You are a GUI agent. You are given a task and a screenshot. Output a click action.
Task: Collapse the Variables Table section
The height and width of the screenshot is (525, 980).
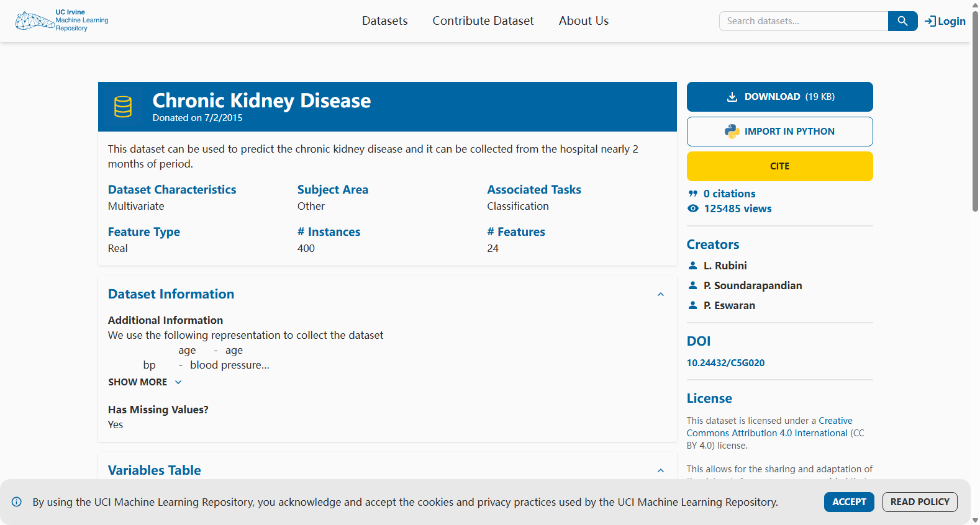tap(661, 470)
